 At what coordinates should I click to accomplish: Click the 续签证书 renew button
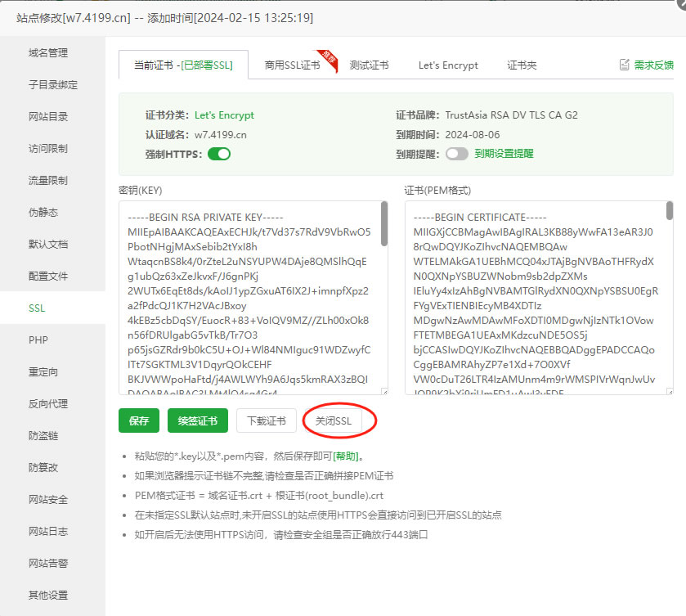click(198, 421)
